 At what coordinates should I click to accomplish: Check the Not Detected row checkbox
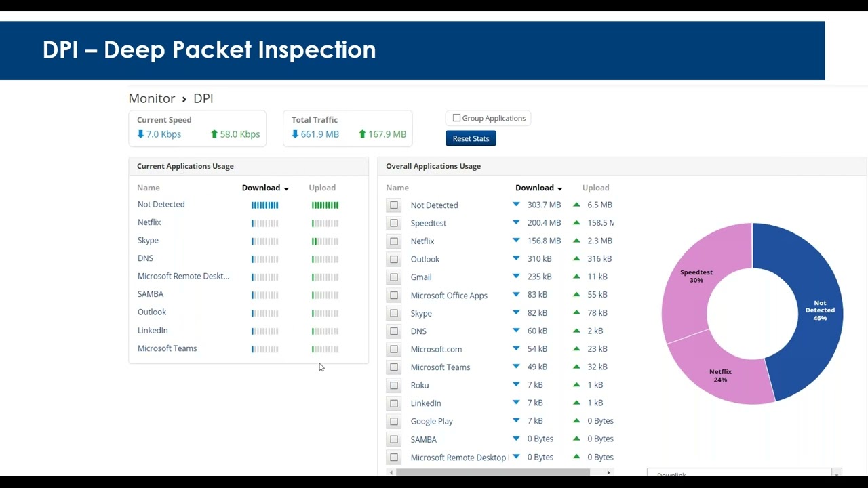(x=394, y=205)
